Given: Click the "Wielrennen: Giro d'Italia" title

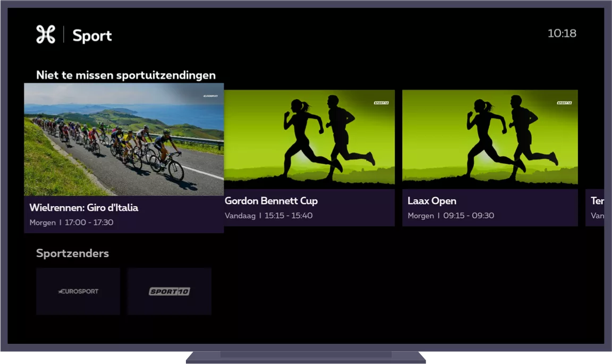Looking at the screenshot, I should coord(84,208).
